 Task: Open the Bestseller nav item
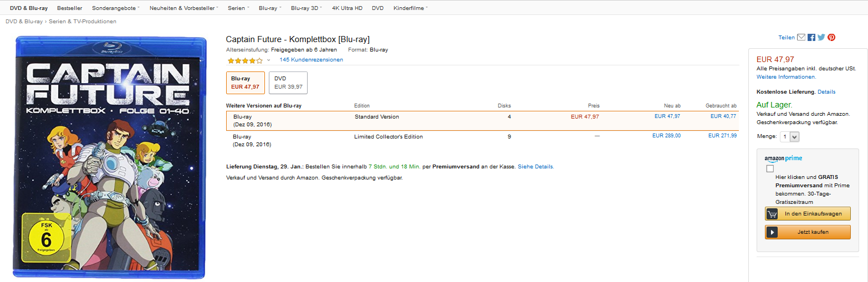click(x=70, y=8)
